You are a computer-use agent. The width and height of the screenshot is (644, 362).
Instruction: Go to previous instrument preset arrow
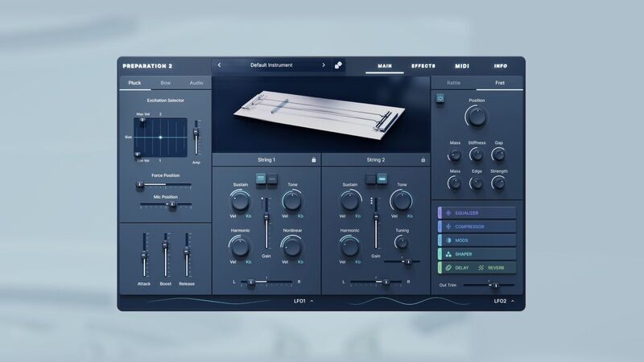[x=219, y=65]
